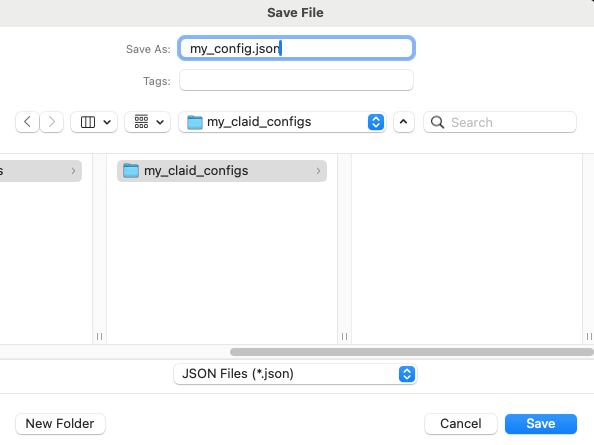Click the magnifying glass search icon
594x445 pixels.
tap(438, 122)
